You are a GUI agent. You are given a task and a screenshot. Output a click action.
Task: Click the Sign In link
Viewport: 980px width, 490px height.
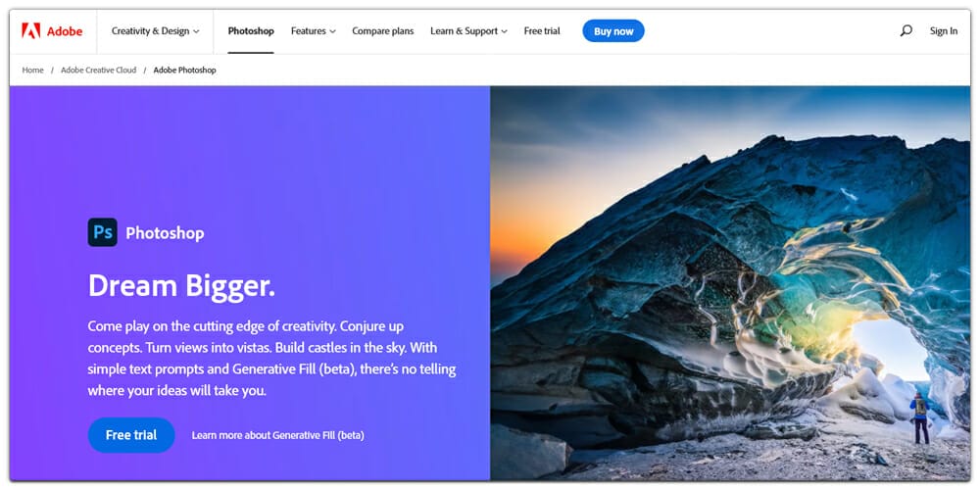point(943,31)
